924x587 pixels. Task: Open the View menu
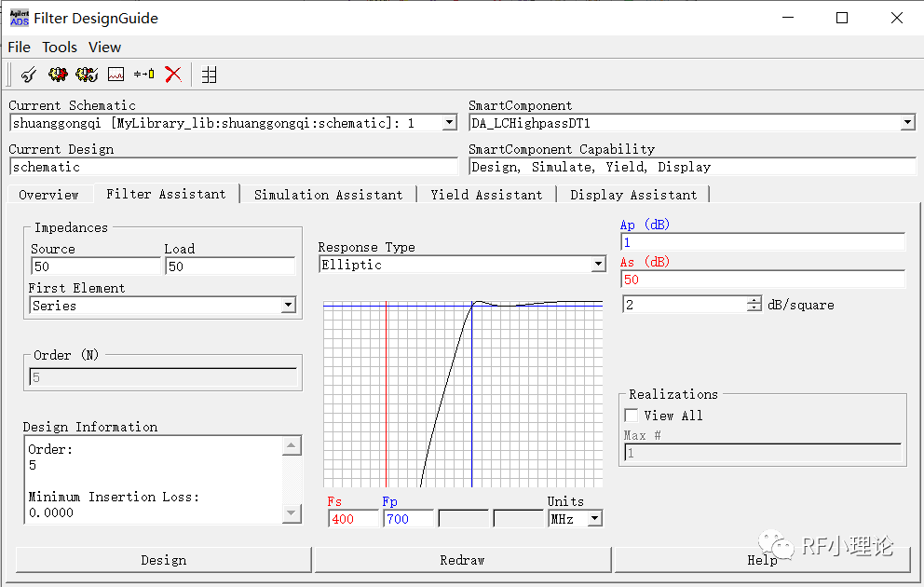tap(105, 48)
